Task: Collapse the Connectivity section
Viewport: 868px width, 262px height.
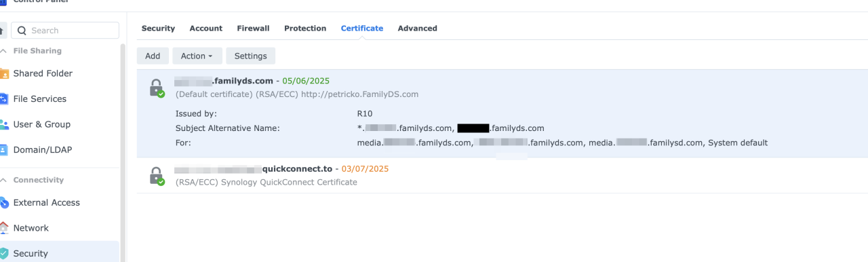Action: tap(3, 180)
